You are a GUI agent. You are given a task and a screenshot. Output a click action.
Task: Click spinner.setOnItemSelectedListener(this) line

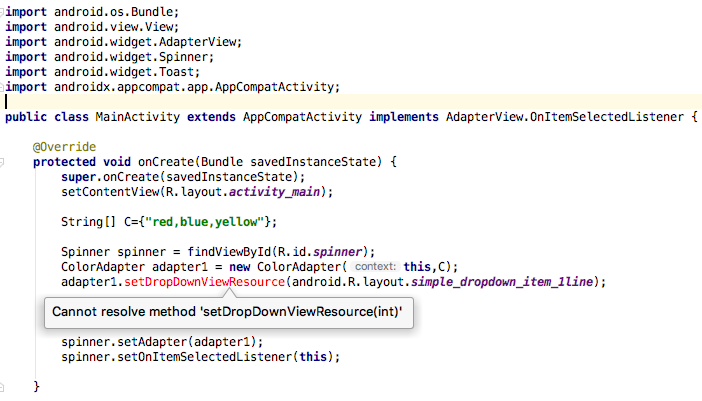pos(201,357)
